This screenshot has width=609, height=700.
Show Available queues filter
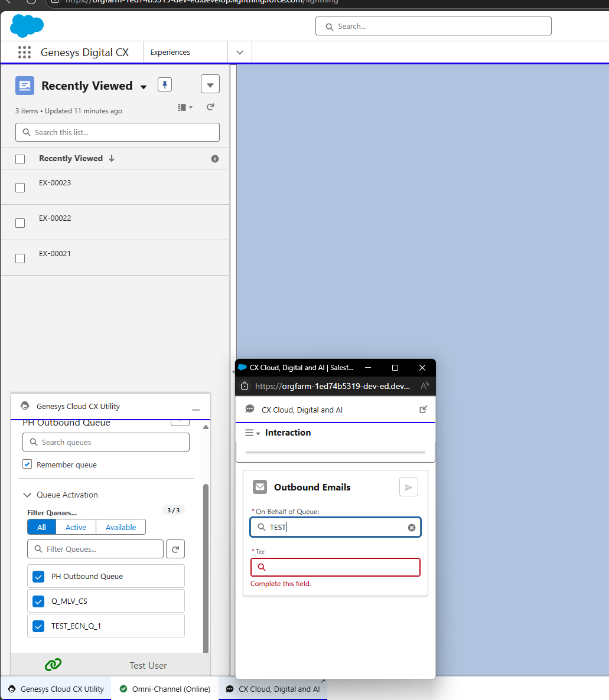click(x=121, y=527)
